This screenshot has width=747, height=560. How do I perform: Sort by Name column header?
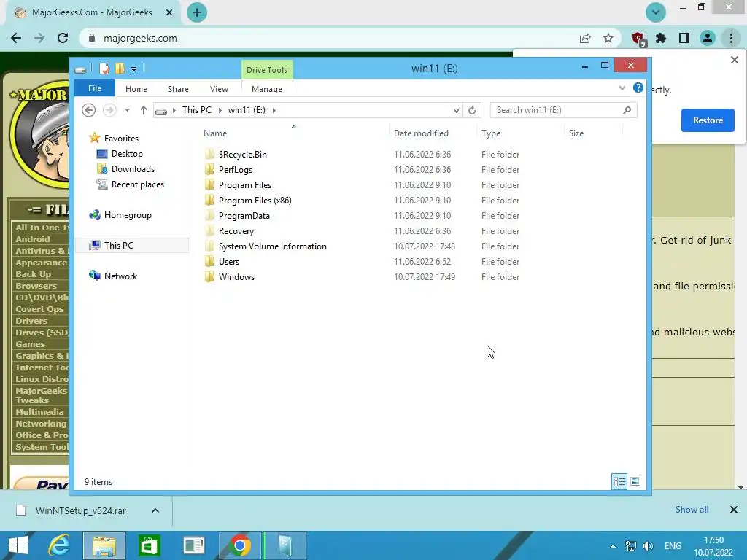215,133
